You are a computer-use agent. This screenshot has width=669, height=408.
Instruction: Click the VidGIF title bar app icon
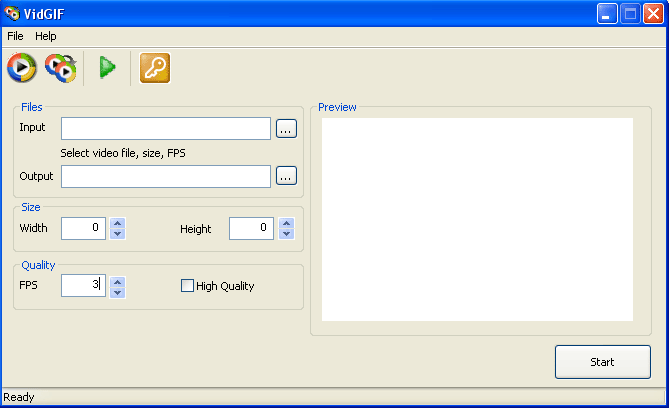pos(12,14)
